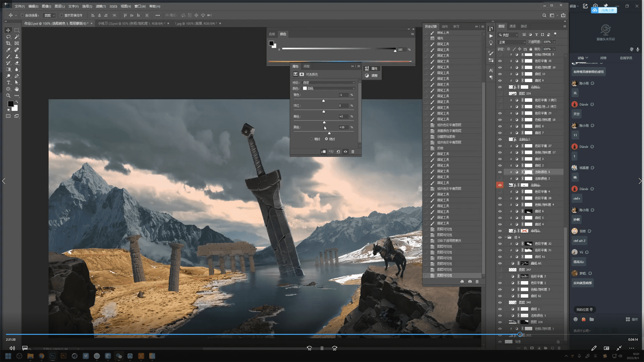Select the Brush tool

click(8, 56)
